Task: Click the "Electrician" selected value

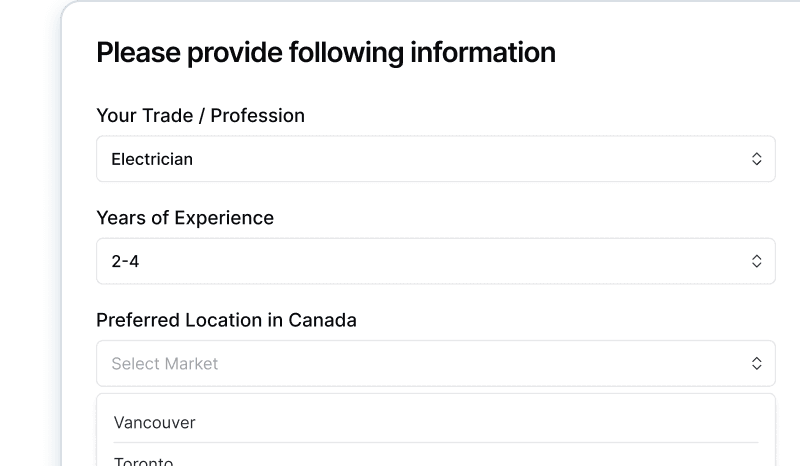Action: coord(152,159)
